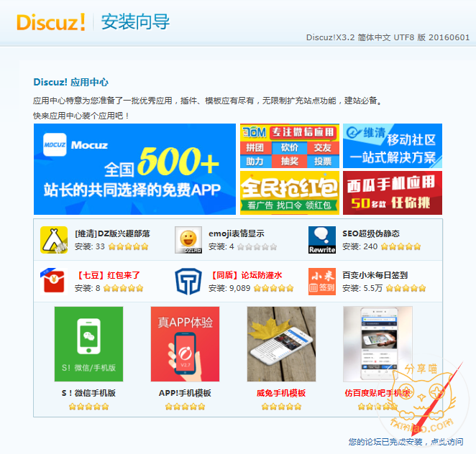The height and width of the screenshot is (454, 476).
Task: Click the red envelope 红包来了 icon
Action: point(54,282)
